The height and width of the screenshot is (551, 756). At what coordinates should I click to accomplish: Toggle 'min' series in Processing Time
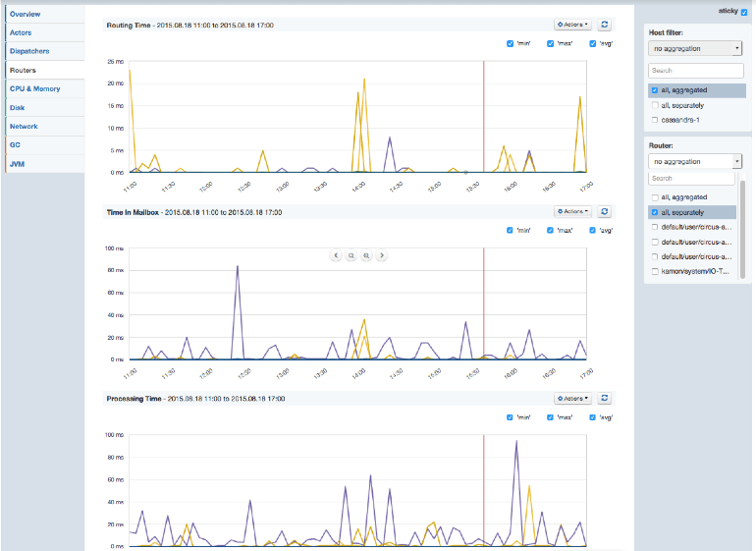click(510, 417)
